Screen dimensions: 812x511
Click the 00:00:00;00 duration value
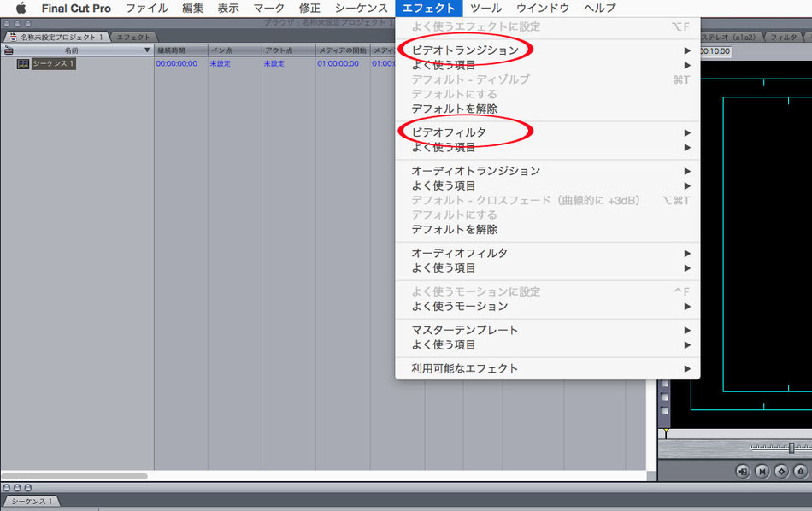177,64
